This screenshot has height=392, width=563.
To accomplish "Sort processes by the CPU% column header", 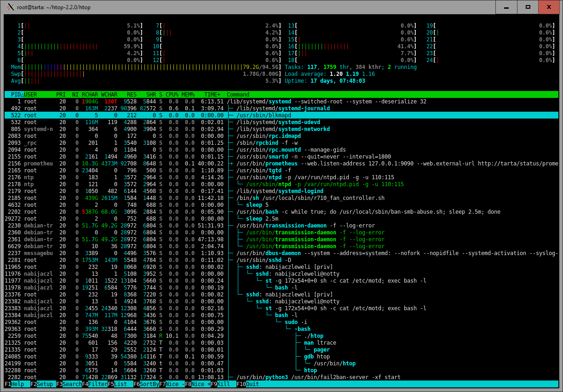I will coord(172,95).
